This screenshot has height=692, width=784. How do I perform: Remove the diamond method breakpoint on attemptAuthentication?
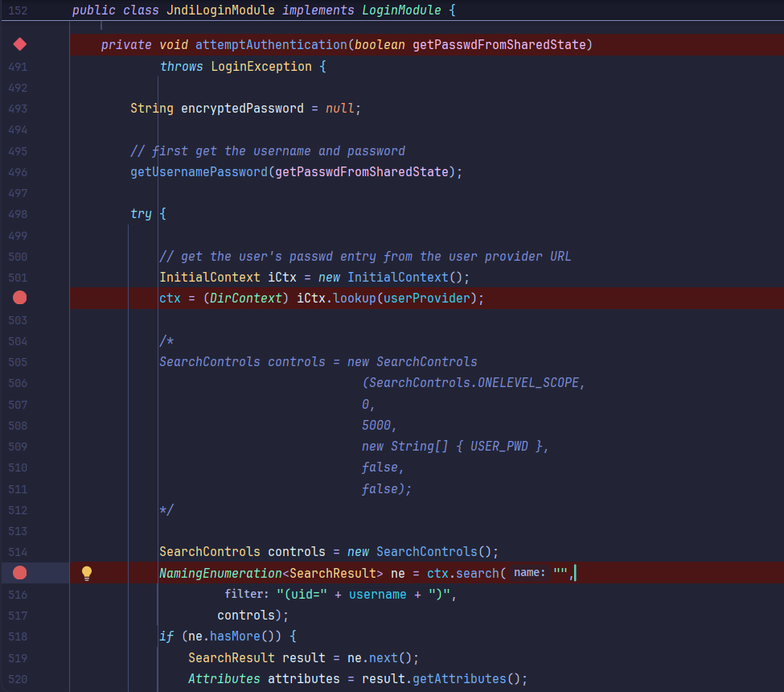tap(20, 44)
